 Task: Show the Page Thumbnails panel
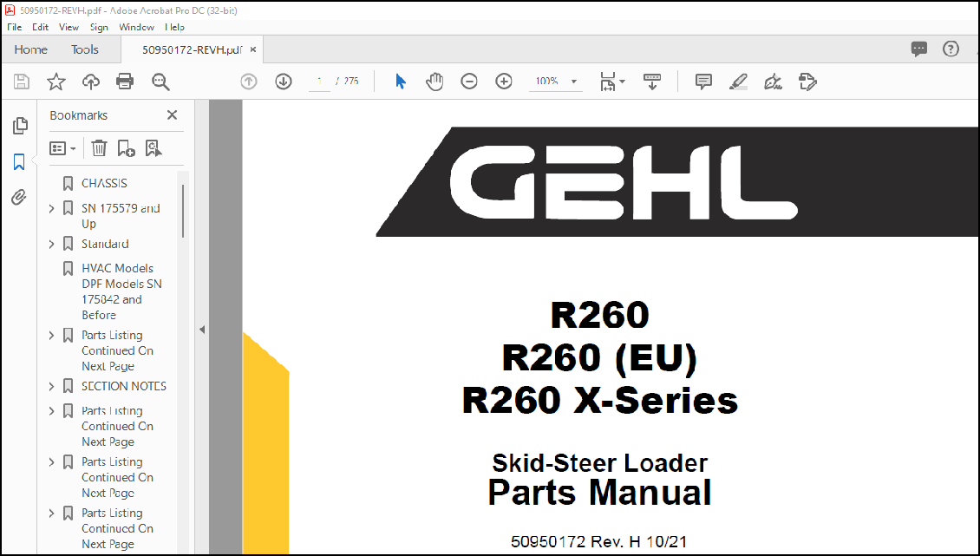[x=20, y=125]
